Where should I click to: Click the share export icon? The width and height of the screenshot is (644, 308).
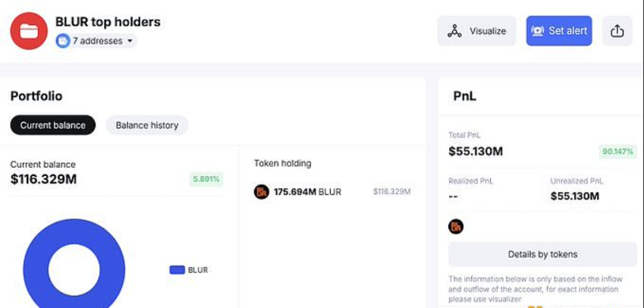(617, 31)
